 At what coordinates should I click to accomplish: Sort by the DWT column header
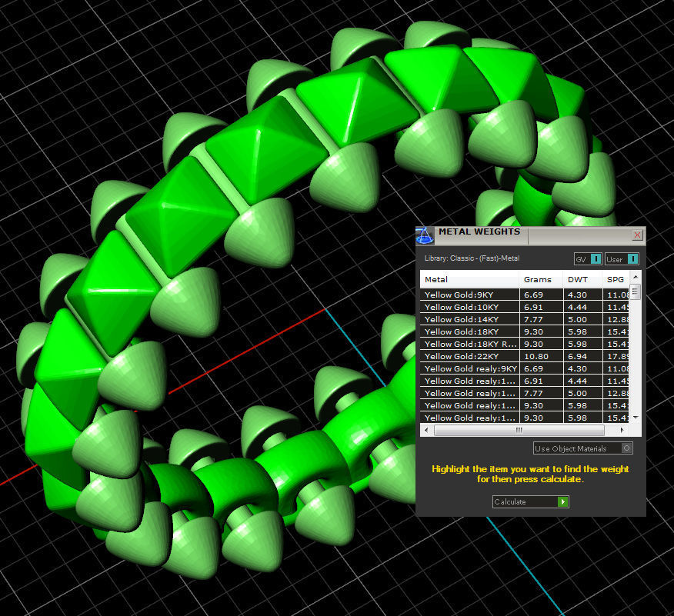(582, 279)
